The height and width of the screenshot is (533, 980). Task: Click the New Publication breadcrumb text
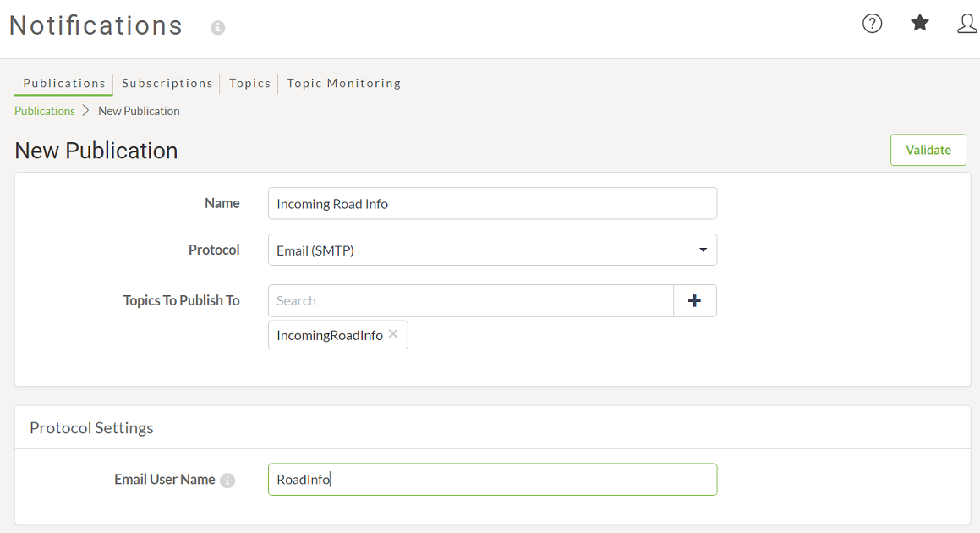pos(139,111)
